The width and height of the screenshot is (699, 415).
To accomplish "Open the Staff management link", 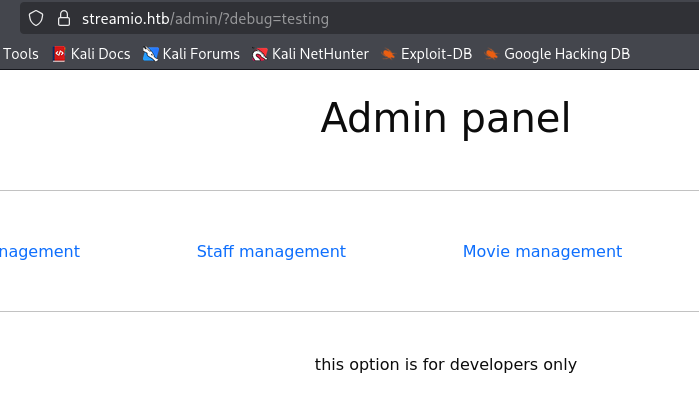I will click(x=271, y=252).
